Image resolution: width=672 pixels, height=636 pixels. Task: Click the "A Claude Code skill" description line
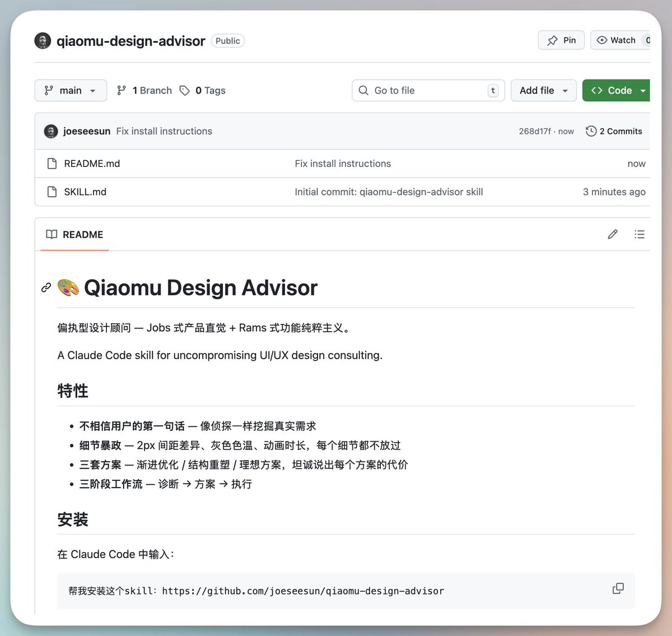pos(220,355)
